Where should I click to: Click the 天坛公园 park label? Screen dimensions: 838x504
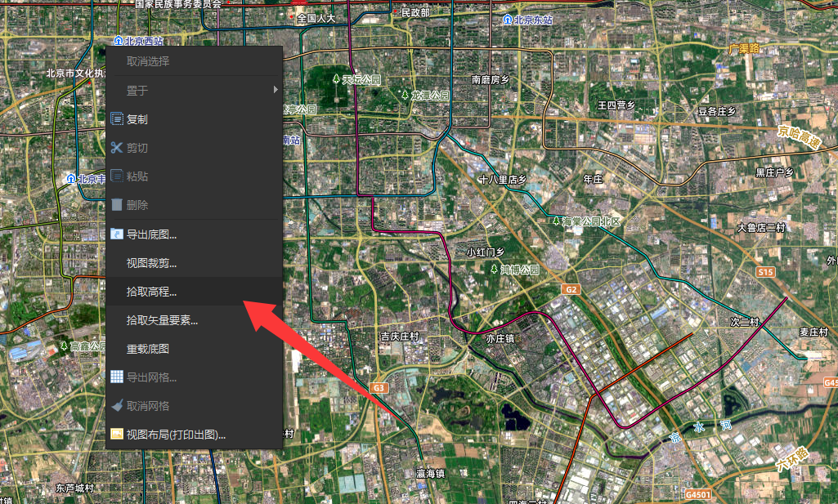[x=361, y=79]
